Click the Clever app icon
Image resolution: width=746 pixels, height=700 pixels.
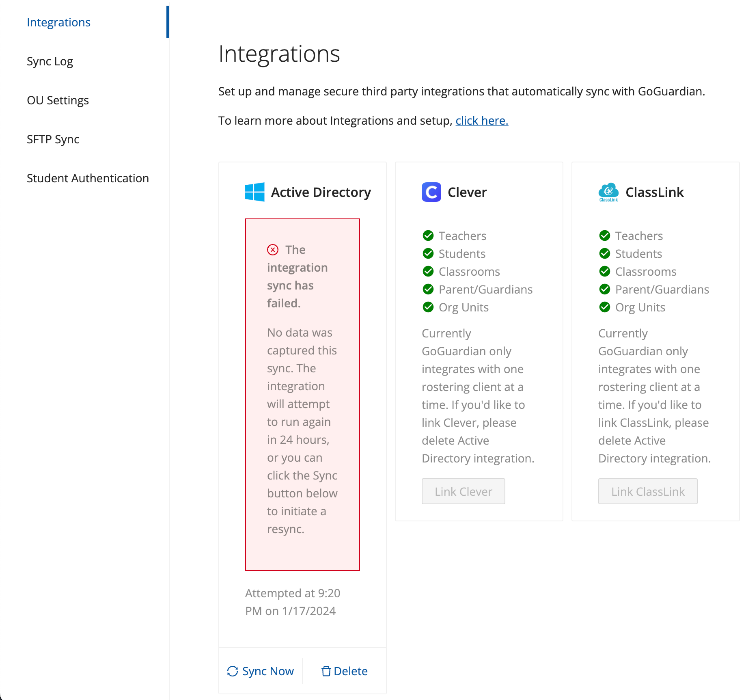(x=431, y=192)
